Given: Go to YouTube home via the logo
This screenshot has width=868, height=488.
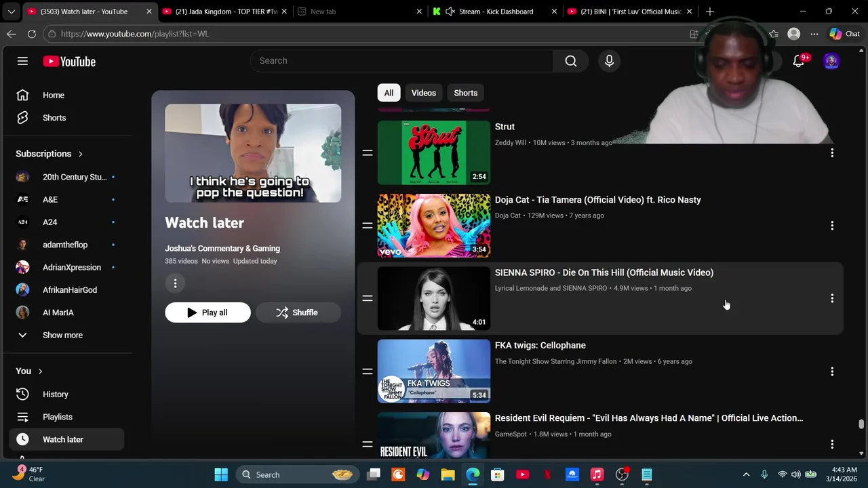Looking at the screenshot, I should [69, 62].
